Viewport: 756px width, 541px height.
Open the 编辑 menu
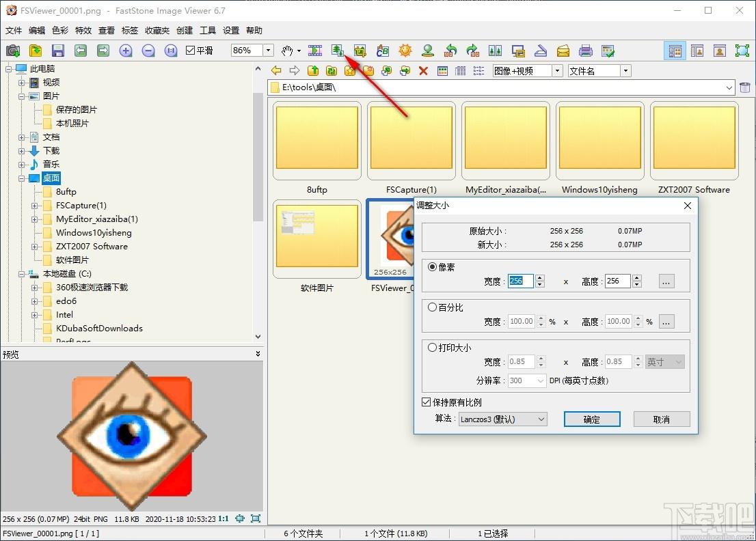click(37, 30)
